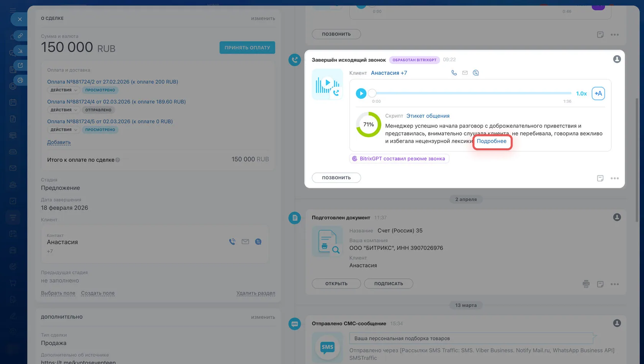The width and height of the screenshot is (644, 364).
Task: Email contact Анастасия via the envelope icon in contact block
Action: click(x=245, y=242)
